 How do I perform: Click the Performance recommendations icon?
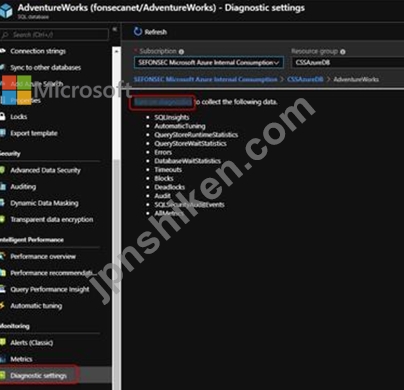coord(3,273)
